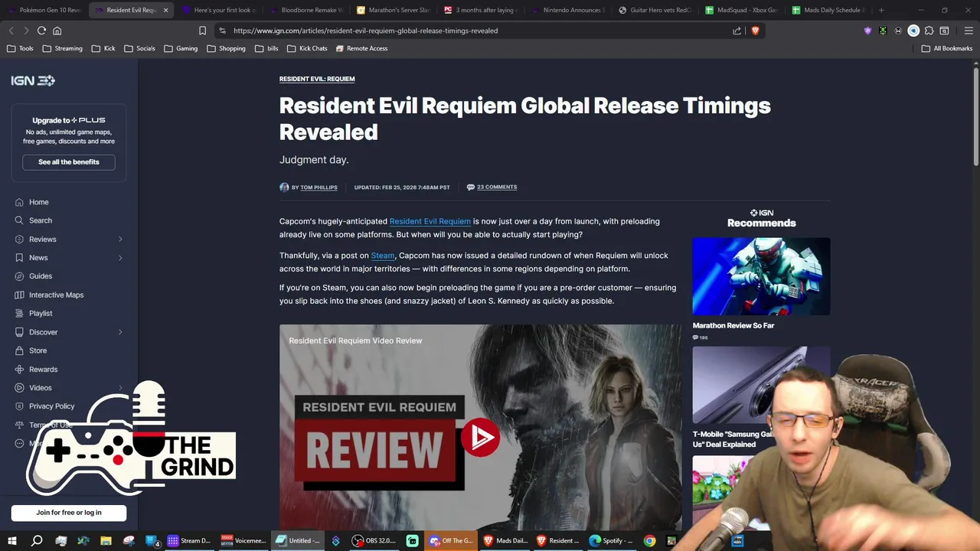Open the Remote Access bookmark
This screenshot has width=980, height=551.
click(361, 48)
